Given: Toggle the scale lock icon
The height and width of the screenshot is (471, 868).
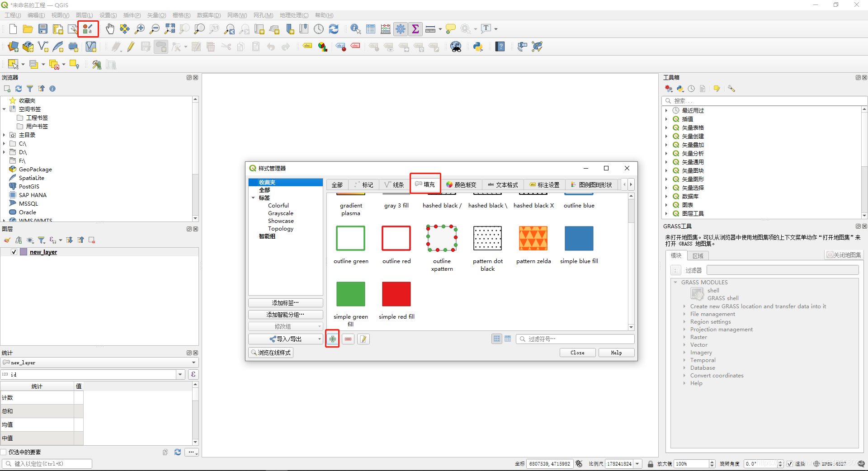Looking at the screenshot, I should [x=650, y=464].
